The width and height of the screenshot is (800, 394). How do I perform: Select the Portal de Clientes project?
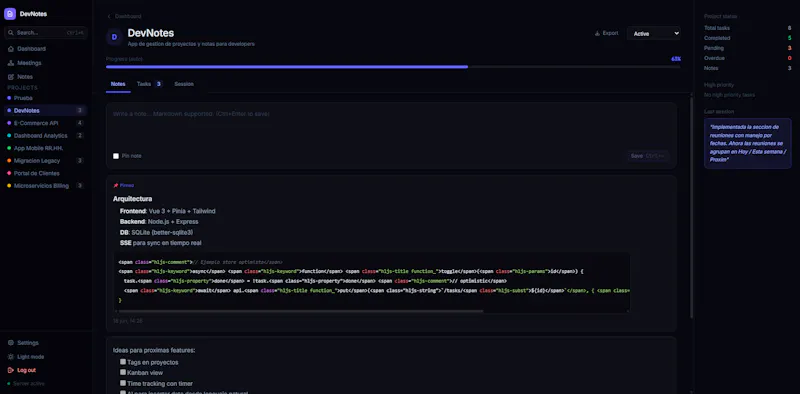[x=45, y=173]
